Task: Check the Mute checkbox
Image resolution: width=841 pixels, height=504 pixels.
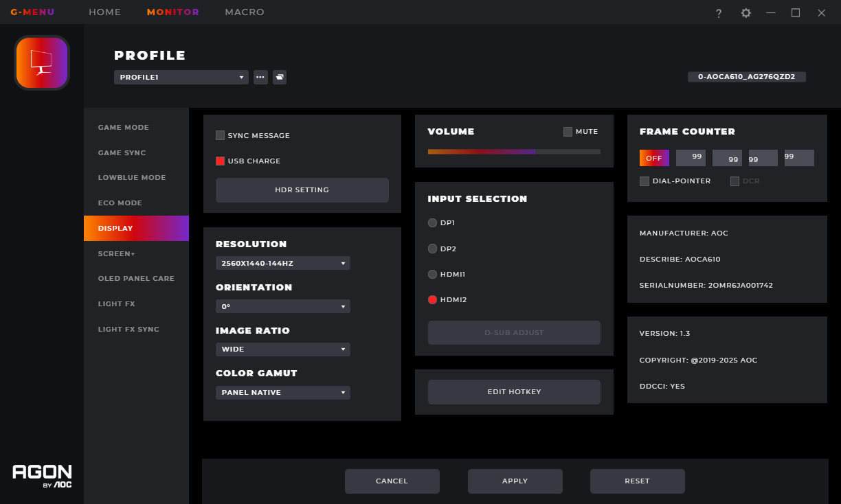Action: coord(568,132)
